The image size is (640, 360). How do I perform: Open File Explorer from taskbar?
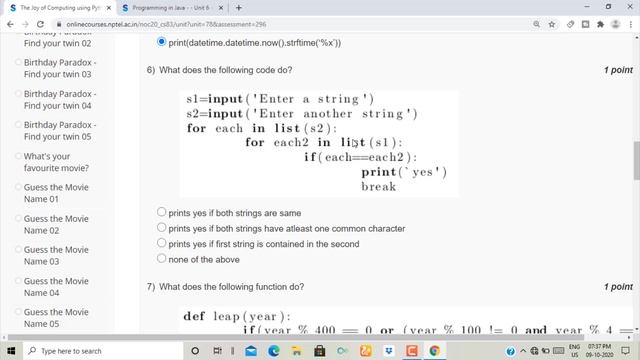coord(296,351)
